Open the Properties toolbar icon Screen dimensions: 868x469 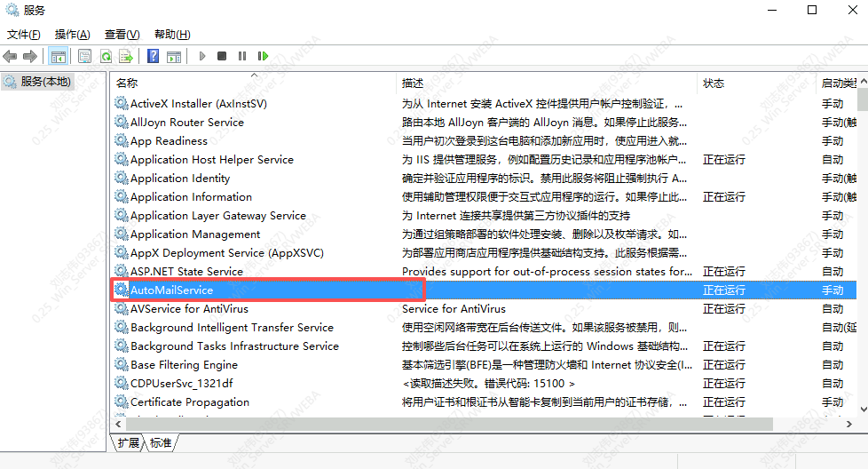point(84,56)
